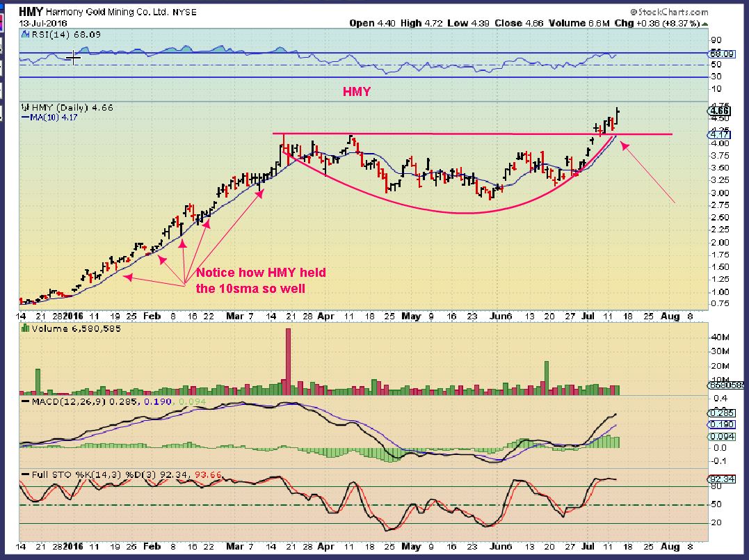Click the RSI area-chart icon beside RSI(14)
Image resolution: width=749 pixels, height=560 pixels.
pos(25,34)
